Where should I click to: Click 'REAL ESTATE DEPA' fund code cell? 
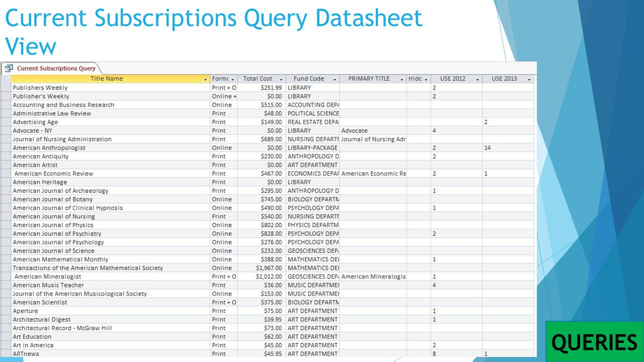pos(312,122)
